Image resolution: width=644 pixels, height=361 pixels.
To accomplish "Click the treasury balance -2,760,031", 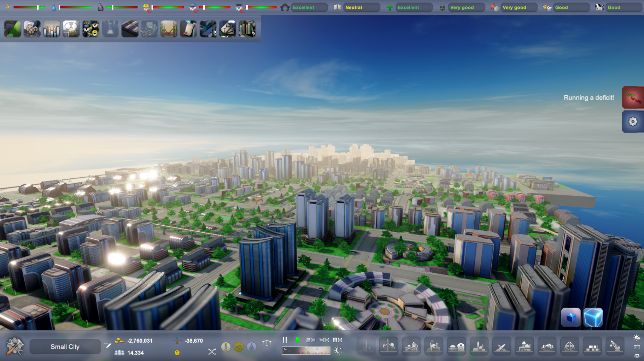I will pyautogui.click(x=140, y=341).
